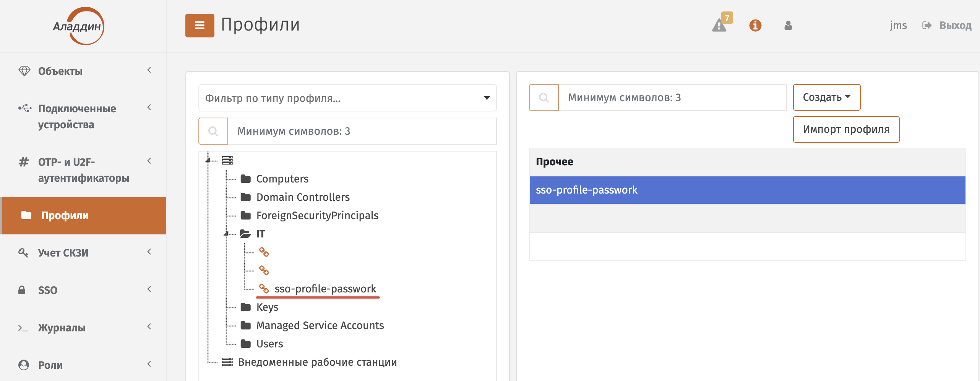The image size is (980, 381).
Task: Select sso-profile-passwork in the tree
Action: click(325, 289)
